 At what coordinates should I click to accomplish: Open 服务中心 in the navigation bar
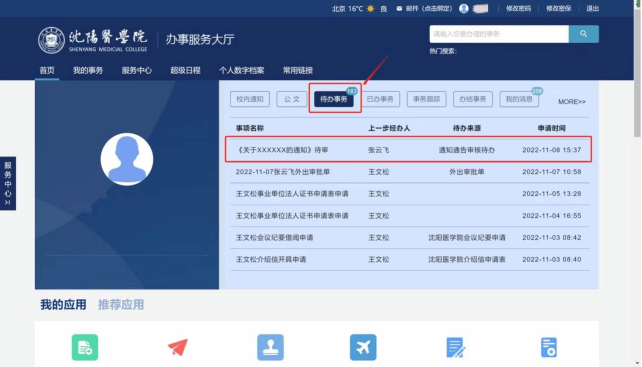pyautogui.click(x=137, y=70)
